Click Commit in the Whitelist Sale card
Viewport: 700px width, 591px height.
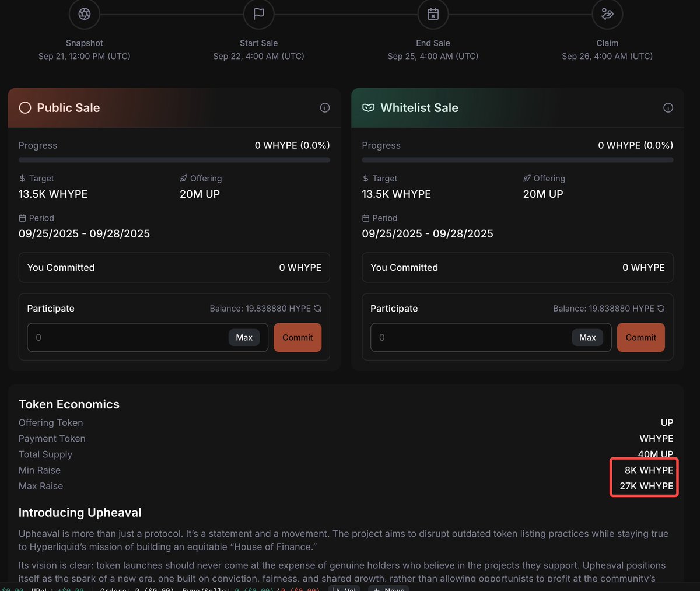(640, 337)
